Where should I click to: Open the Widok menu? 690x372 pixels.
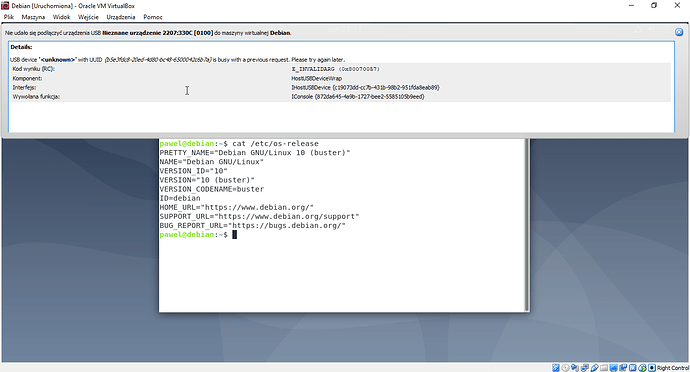click(61, 17)
